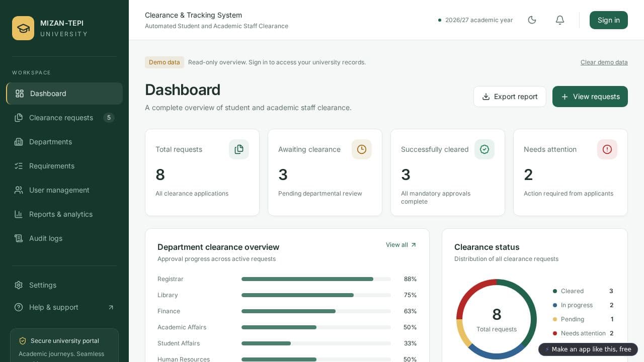
Task: Click the red Needs attention legend dot
Action: click(555, 333)
